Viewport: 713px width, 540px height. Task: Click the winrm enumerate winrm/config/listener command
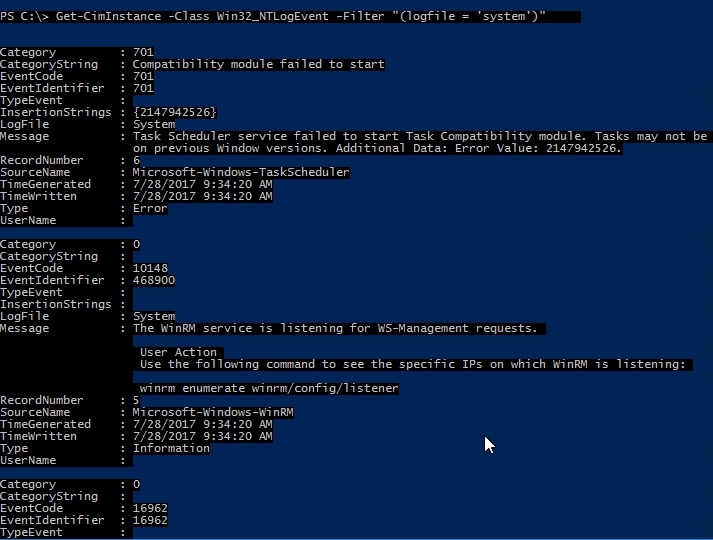pyautogui.click(x=269, y=388)
